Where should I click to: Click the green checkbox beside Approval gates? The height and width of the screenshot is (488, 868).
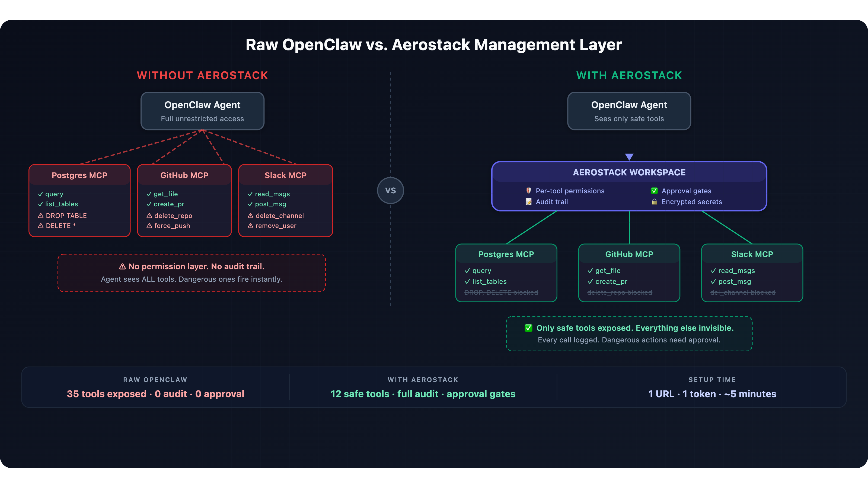pos(654,191)
